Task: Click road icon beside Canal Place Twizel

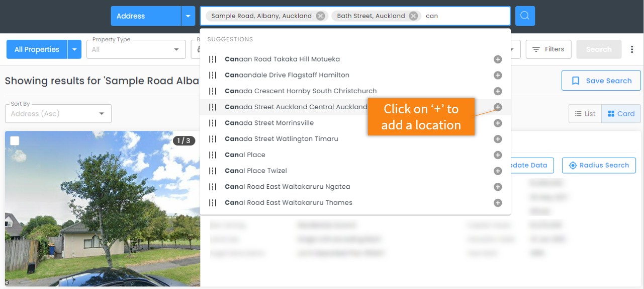Action: coord(213,171)
